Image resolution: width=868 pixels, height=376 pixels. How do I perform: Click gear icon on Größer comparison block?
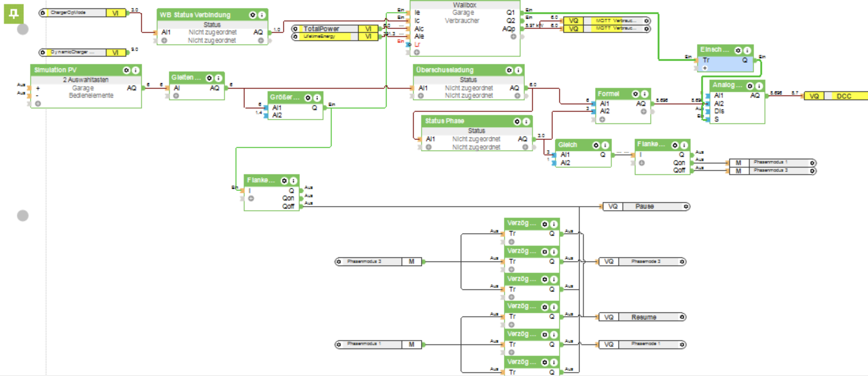tap(308, 98)
